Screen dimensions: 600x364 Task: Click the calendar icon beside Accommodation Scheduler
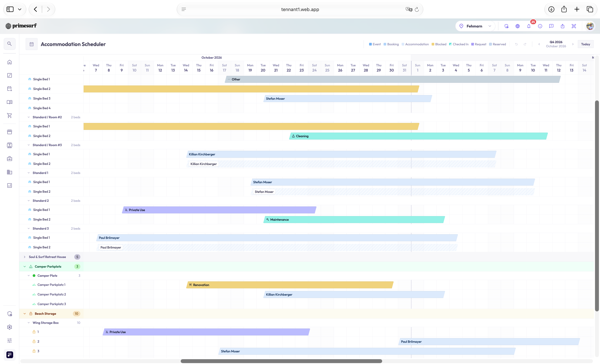(x=32, y=44)
